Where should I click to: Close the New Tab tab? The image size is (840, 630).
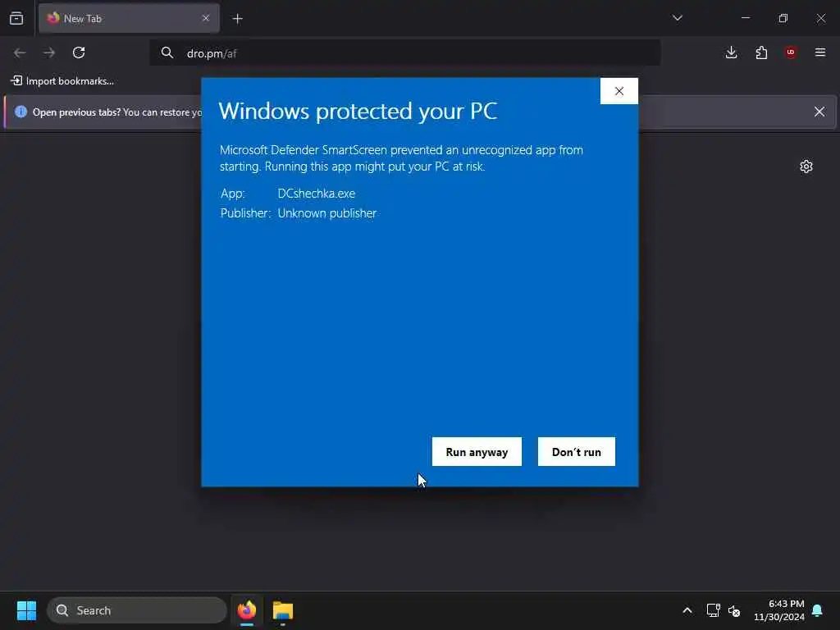coord(206,18)
